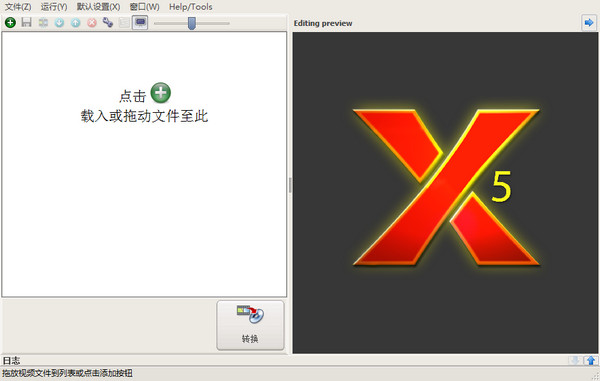Click the move up arrow icon
The image size is (600, 381).
(x=75, y=23)
